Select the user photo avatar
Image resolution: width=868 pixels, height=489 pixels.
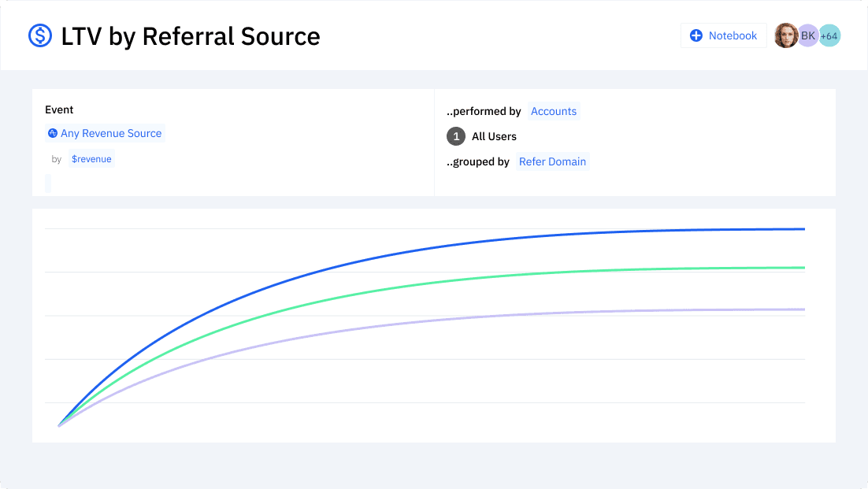pos(785,35)
